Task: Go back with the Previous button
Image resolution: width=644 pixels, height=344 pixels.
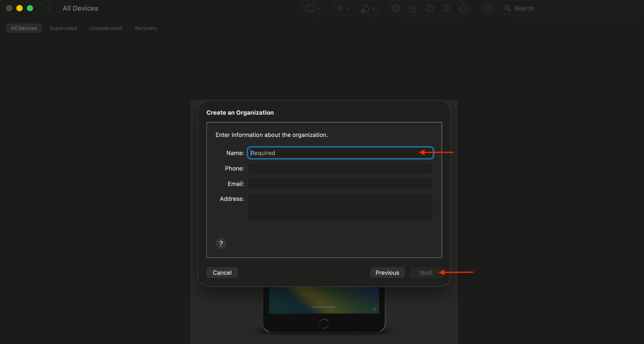Action: point(387,273)
